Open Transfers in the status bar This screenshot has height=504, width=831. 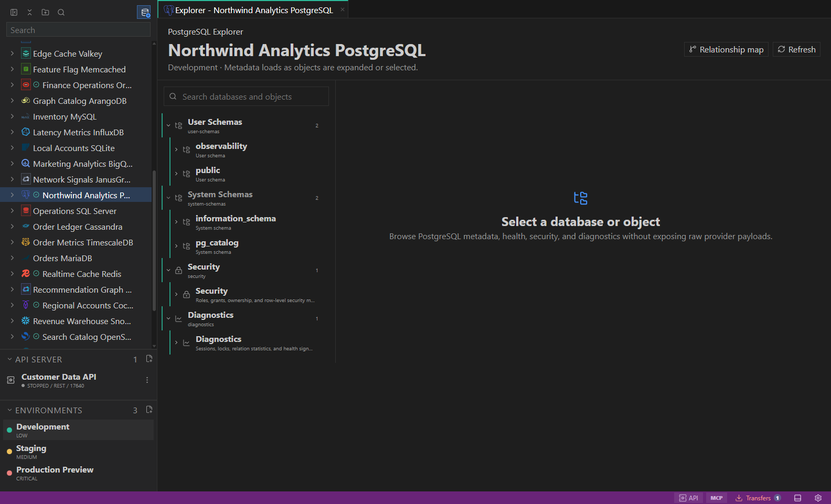click(758, 498)
